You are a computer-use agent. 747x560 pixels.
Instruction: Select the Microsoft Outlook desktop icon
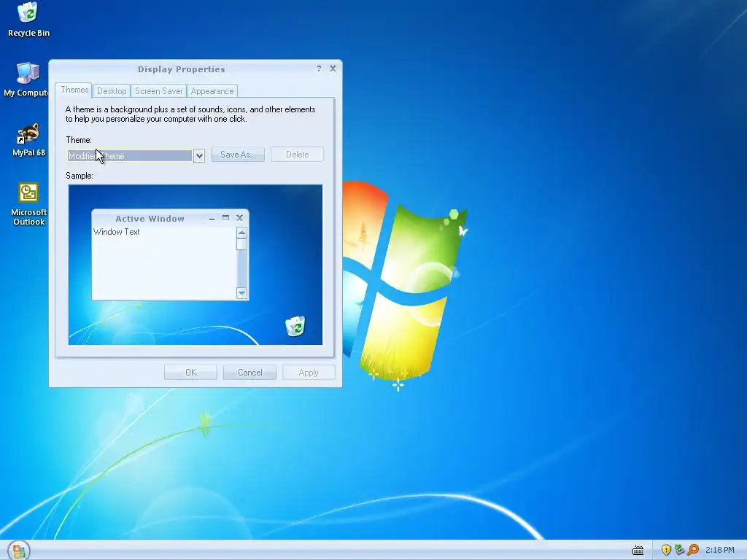28,204
